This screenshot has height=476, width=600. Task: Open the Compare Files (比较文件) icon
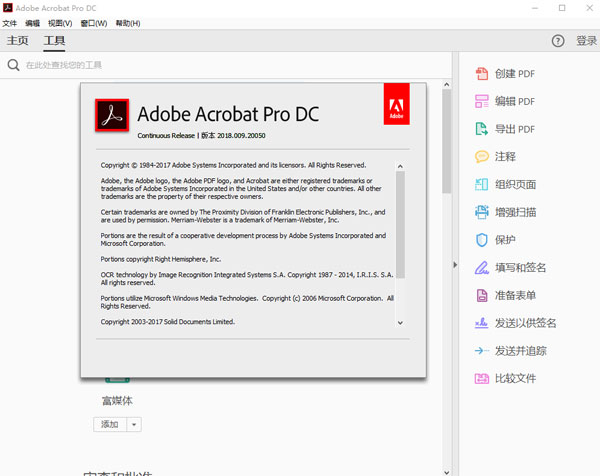[482, 378]
